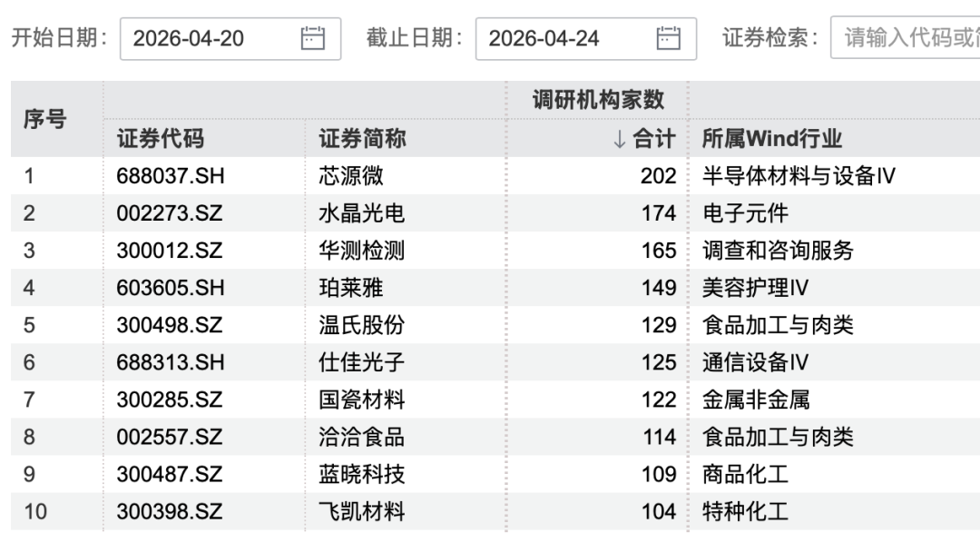Select security code 300487.SZ
This screenshot has width=980, height=533.
pyautogui.click(x=170, y=474)
